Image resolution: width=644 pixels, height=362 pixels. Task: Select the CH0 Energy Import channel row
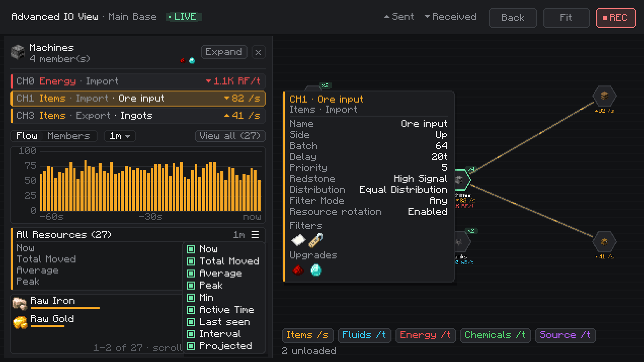click(x=138, y=81)
